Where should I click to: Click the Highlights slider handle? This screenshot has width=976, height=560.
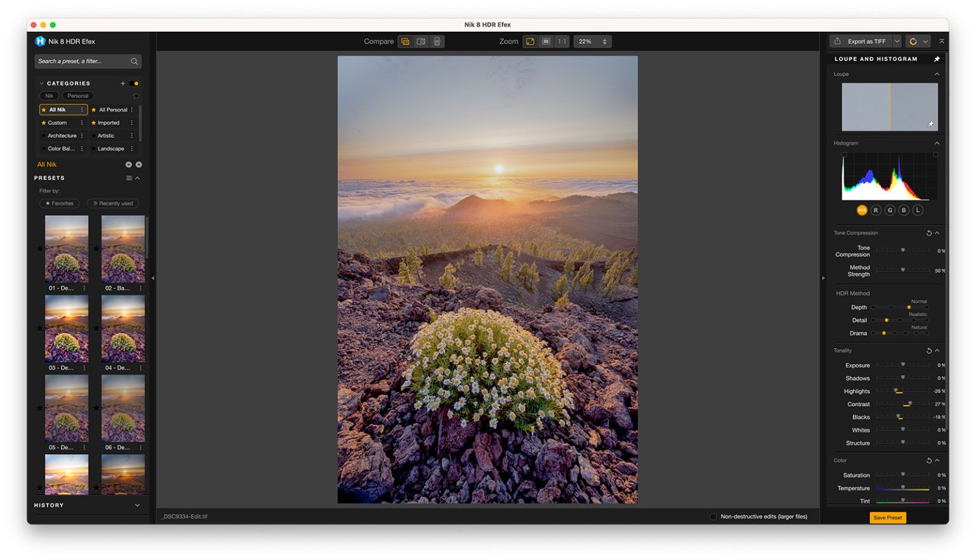tap(896, 390)
